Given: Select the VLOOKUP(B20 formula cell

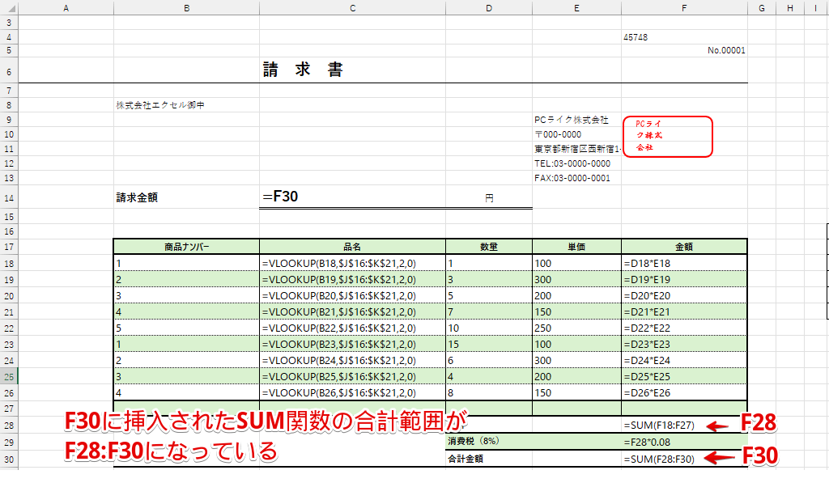Looking at the screenshot, I should pos(352,295).
